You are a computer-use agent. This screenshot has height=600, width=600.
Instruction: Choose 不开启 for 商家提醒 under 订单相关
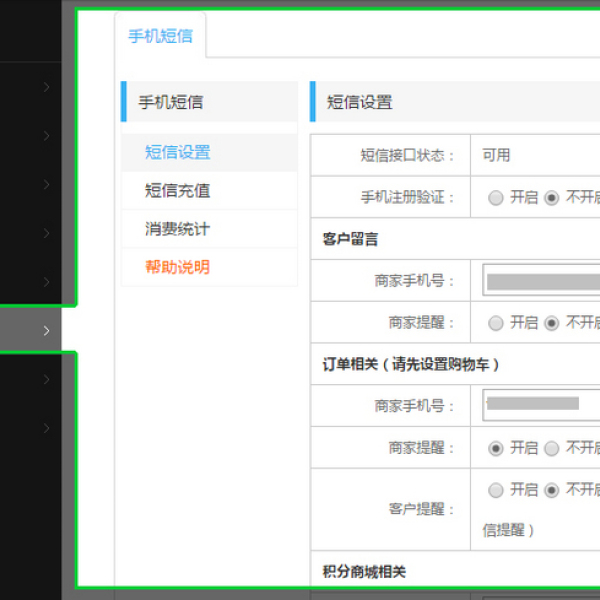coord(552,448)
